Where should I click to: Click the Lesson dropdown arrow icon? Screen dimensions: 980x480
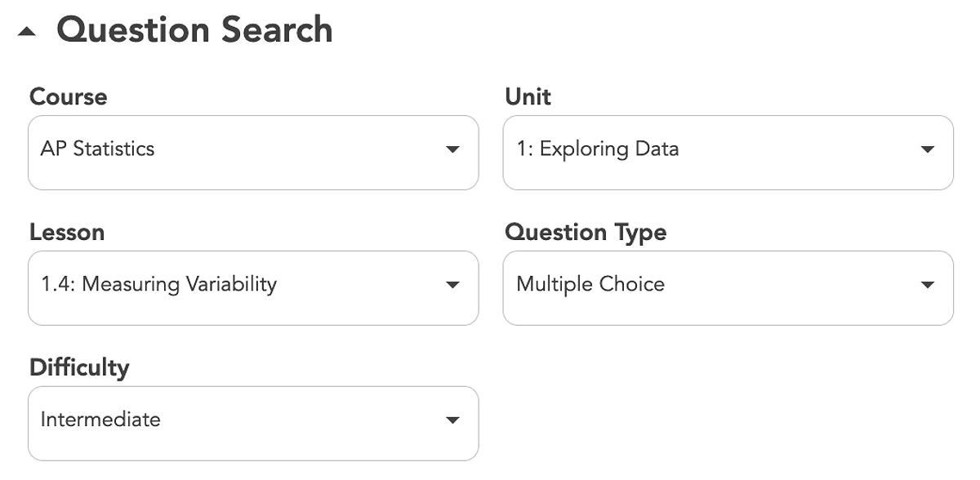pos(452,285)
